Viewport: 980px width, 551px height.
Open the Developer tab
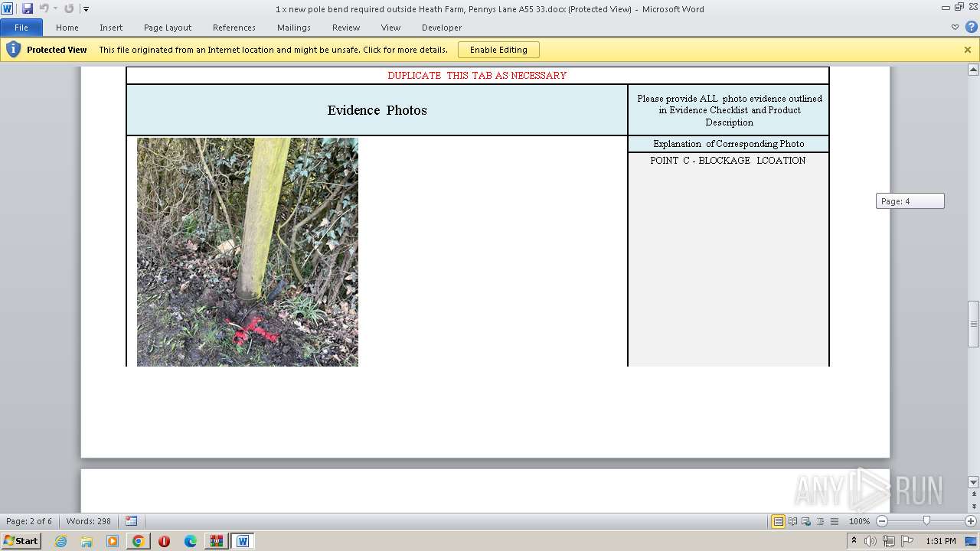click(x=442, y=28)
